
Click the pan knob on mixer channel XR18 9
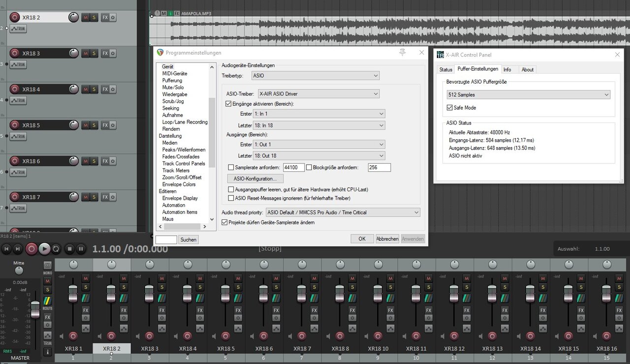pyautogui.click(x=378, y=265)
